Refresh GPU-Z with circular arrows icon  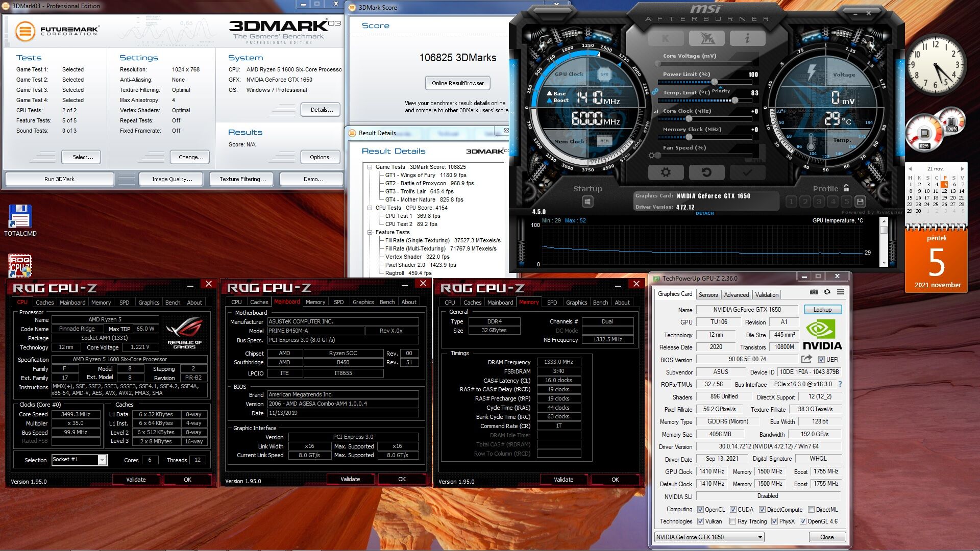click(x=827, y=292)
